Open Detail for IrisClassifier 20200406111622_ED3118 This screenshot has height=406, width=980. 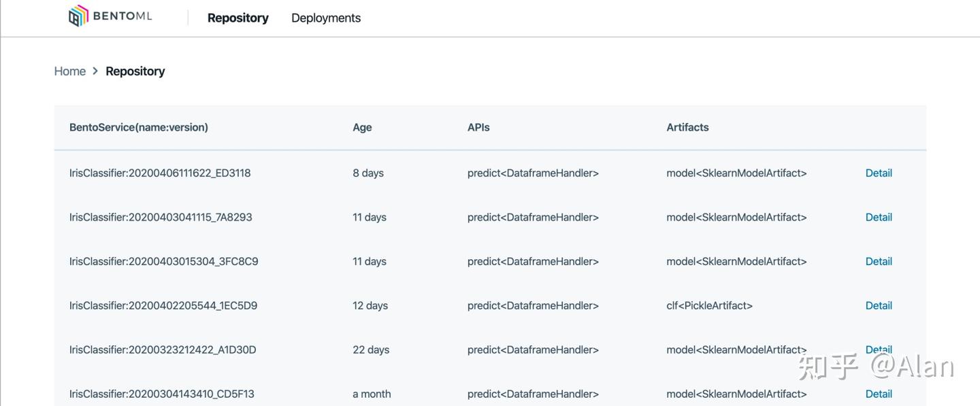(x=878, y=173)
